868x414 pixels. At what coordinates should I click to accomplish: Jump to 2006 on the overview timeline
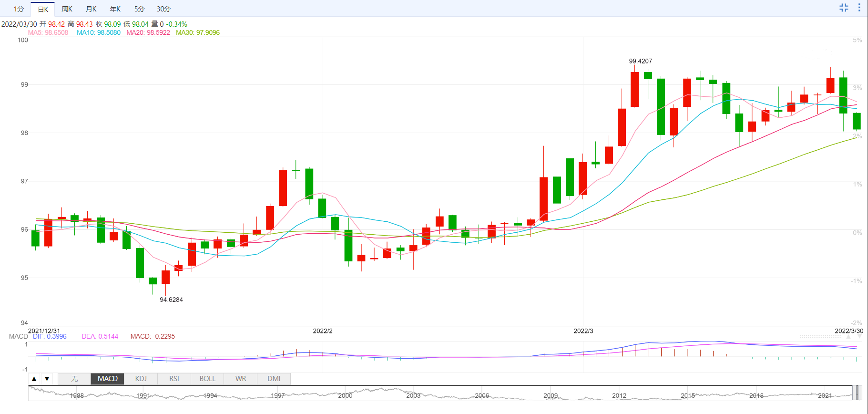[482, 395]
